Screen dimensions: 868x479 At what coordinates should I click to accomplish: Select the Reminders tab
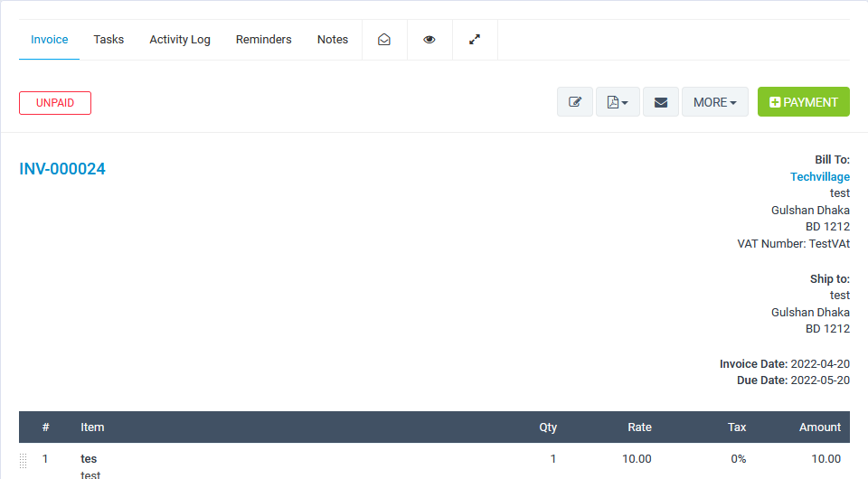point(263,40)
